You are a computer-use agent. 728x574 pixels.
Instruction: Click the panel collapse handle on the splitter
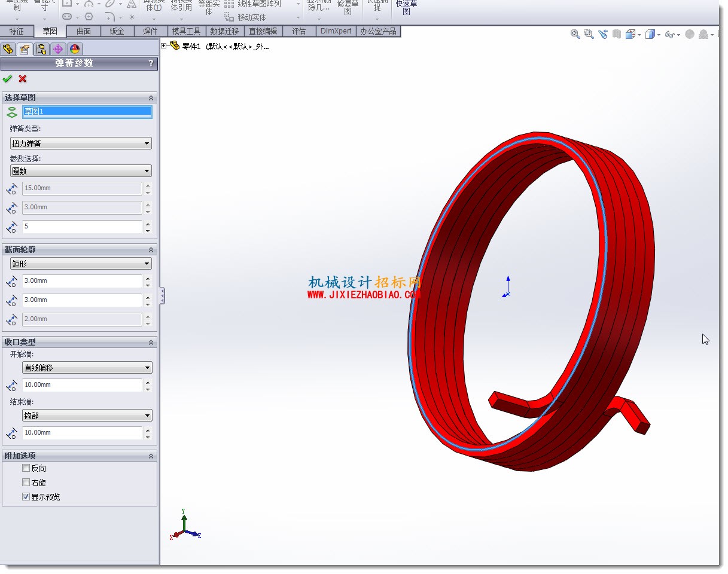162,295
